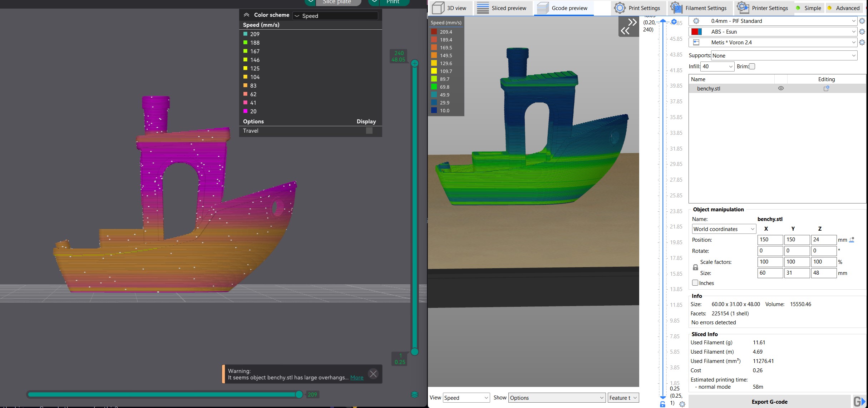
Task: Click the magenta 20 speed swatch in left legend
Action: 246,111
